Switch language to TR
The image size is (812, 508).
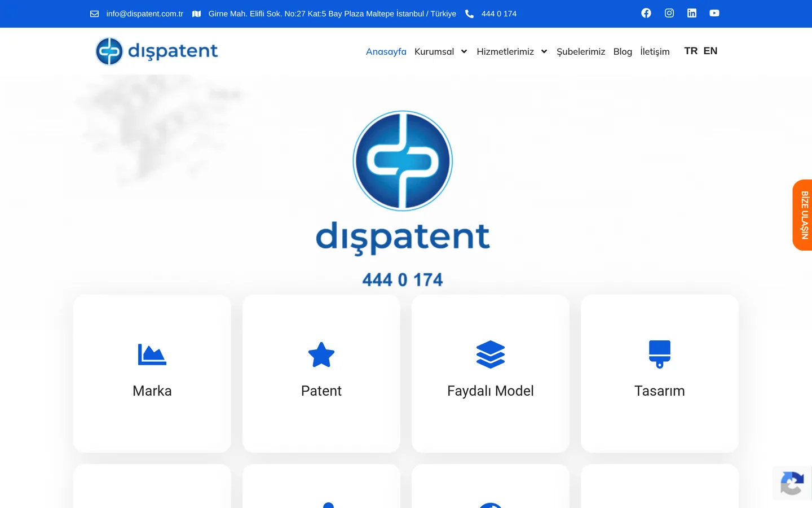click(691, 51)
